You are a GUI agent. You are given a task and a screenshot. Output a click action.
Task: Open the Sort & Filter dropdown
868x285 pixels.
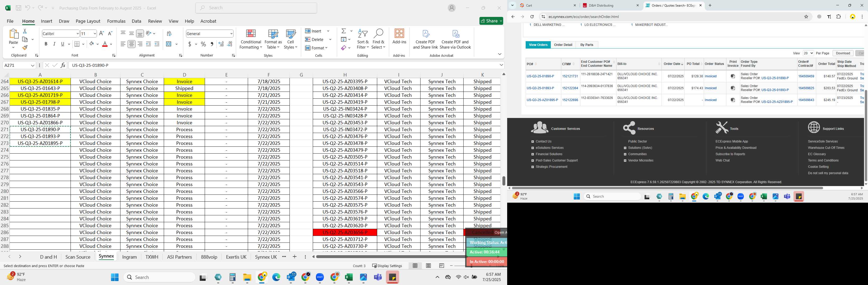(x=363, y=39)
